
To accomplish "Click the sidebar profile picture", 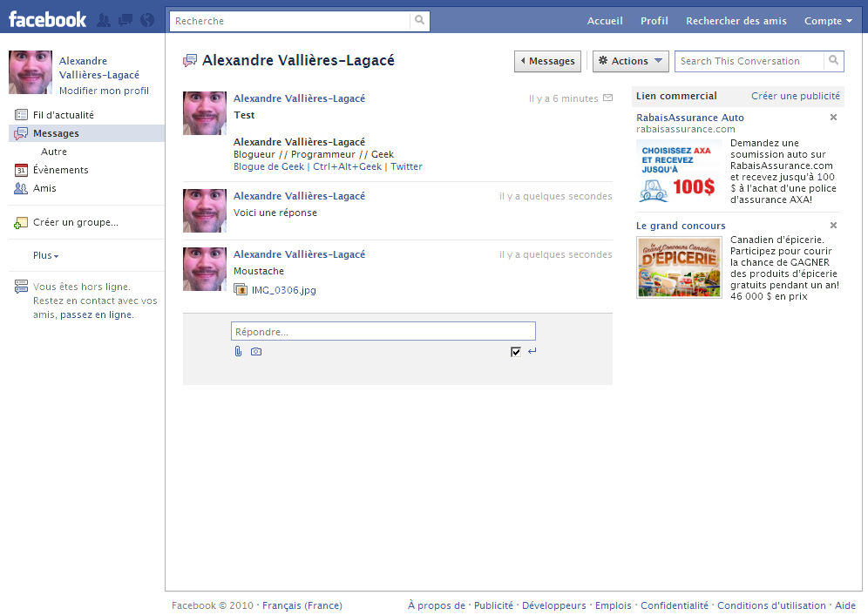I will tap(31, 72).
